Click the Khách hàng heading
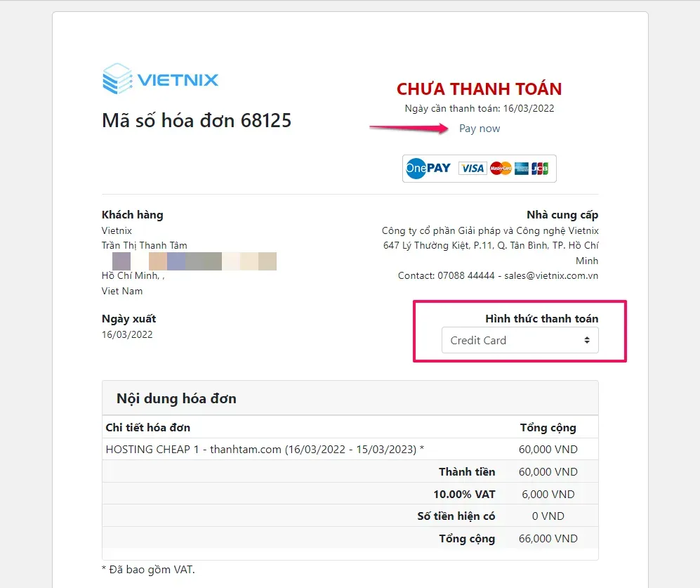This screenshot has width=700, height=588. 133,215
